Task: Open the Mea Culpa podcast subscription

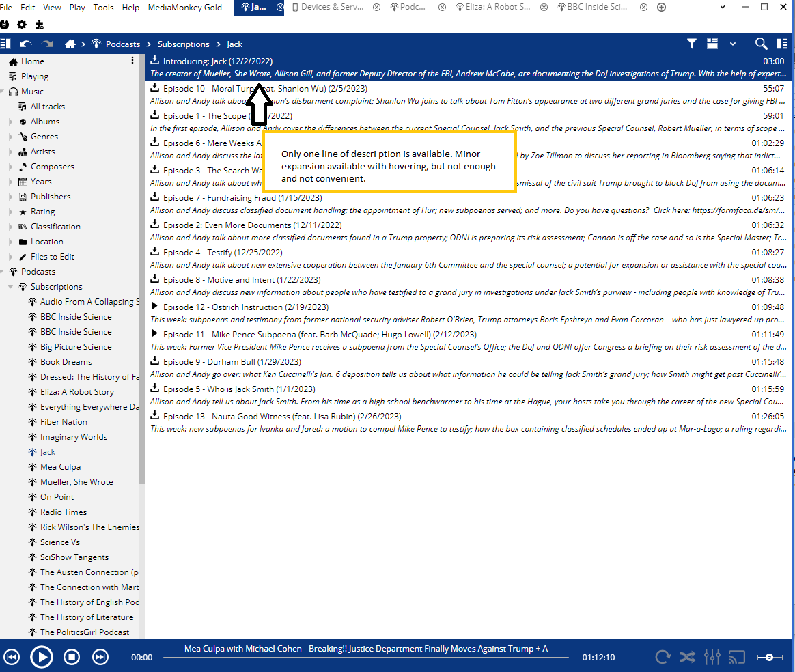Action: [60, 467]
